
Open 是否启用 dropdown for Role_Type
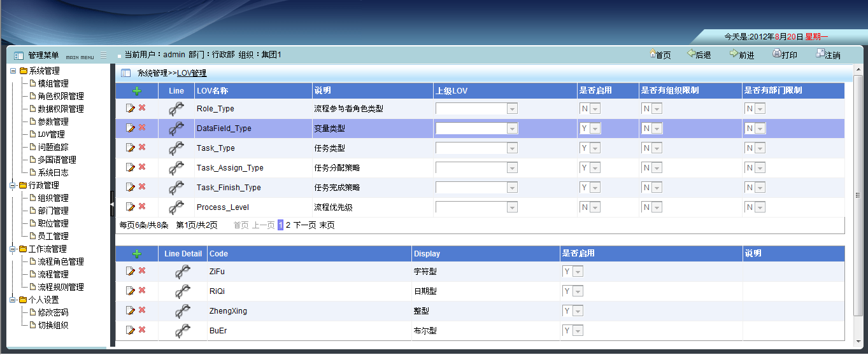pos(590,109)
